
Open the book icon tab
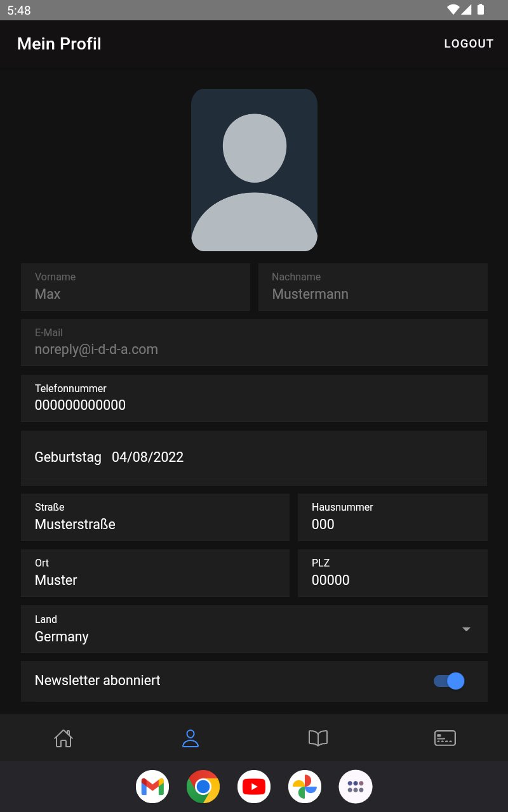click(317, 738)
